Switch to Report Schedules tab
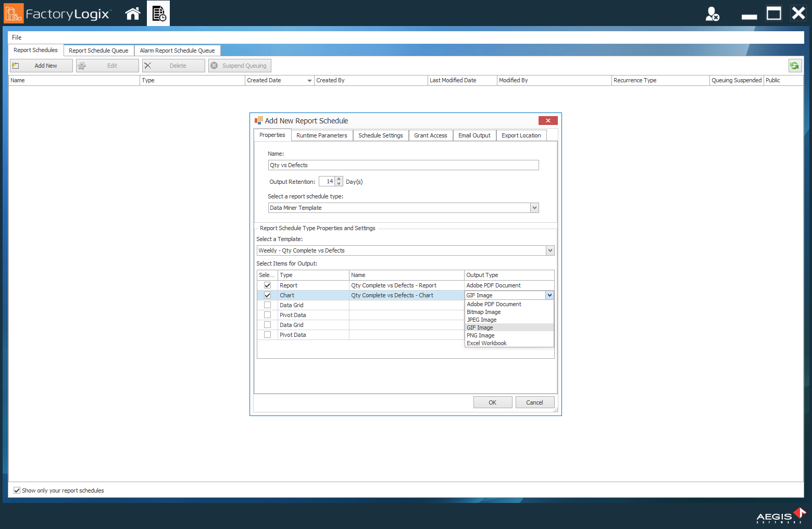 (x=35, y=50)
